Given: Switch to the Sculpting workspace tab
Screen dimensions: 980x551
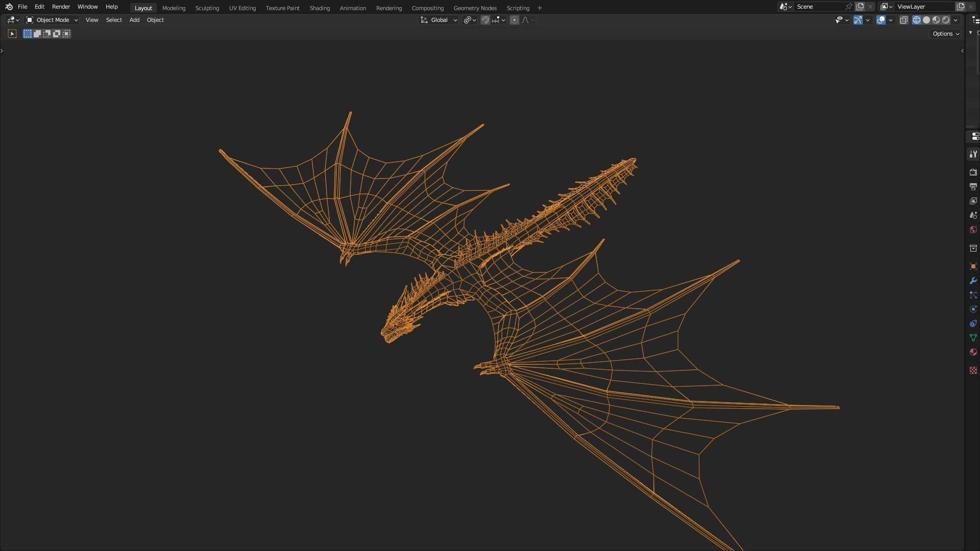Looking at the screenshot, I should (207, 8).
